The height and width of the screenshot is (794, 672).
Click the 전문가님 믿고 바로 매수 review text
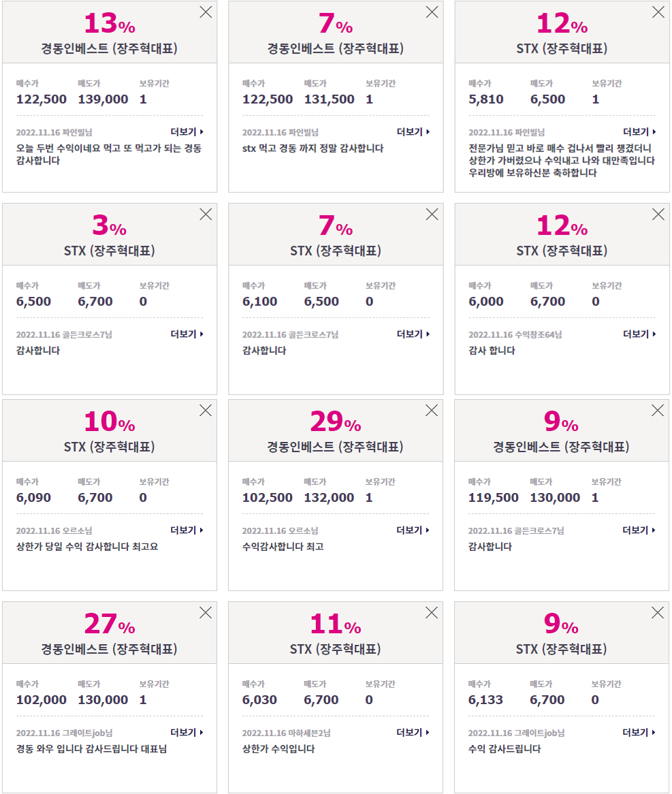pyautogui.click(x=561, y=161)
